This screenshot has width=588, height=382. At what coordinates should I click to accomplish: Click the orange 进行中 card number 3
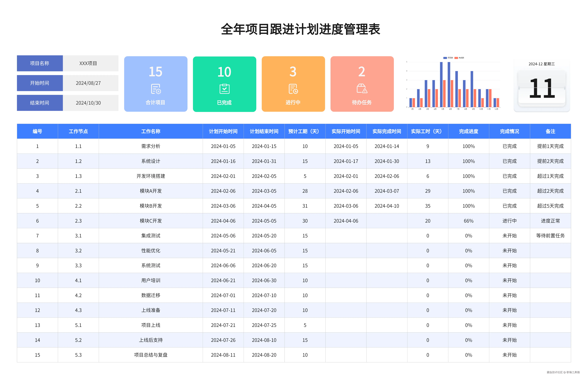click(x=293, y=72)
